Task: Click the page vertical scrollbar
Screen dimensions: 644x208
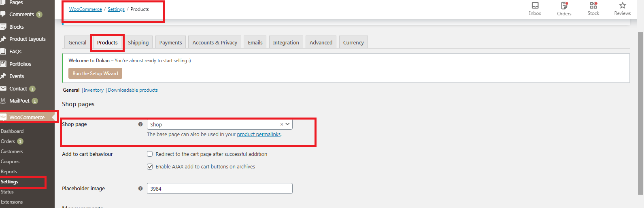Action: [641, 113]
